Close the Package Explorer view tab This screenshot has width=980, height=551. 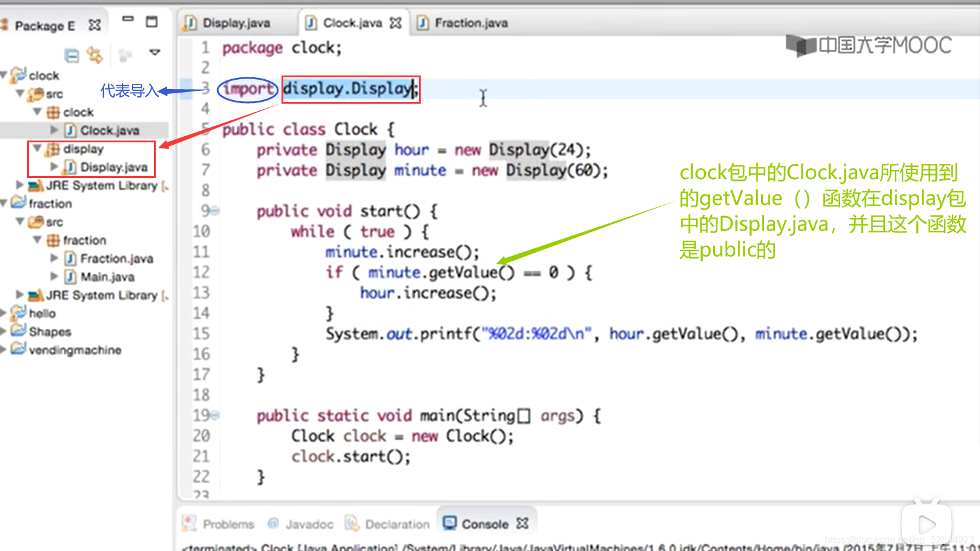coord(94,25)
